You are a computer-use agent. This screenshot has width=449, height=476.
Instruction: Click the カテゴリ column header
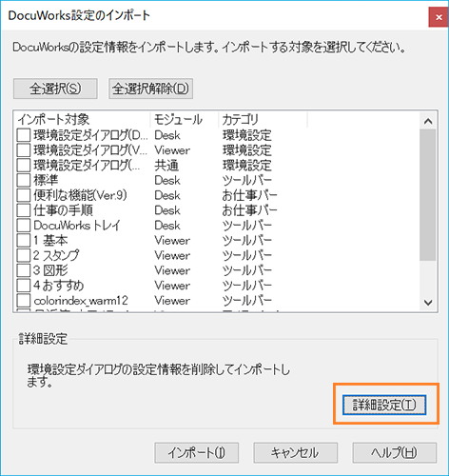263,120
